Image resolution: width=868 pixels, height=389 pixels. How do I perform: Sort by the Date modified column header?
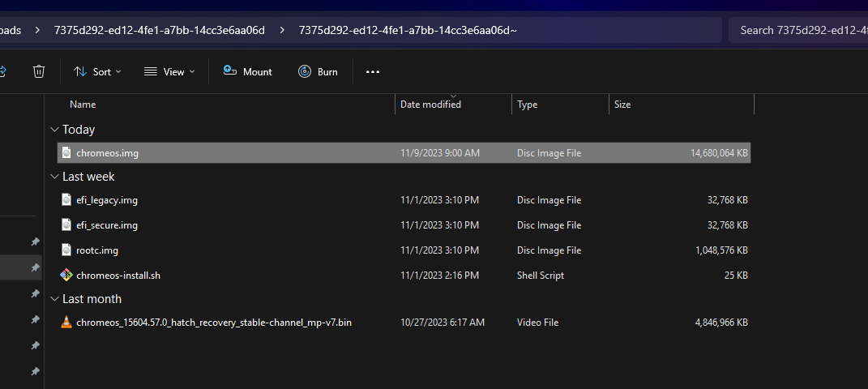click(430, 105)
